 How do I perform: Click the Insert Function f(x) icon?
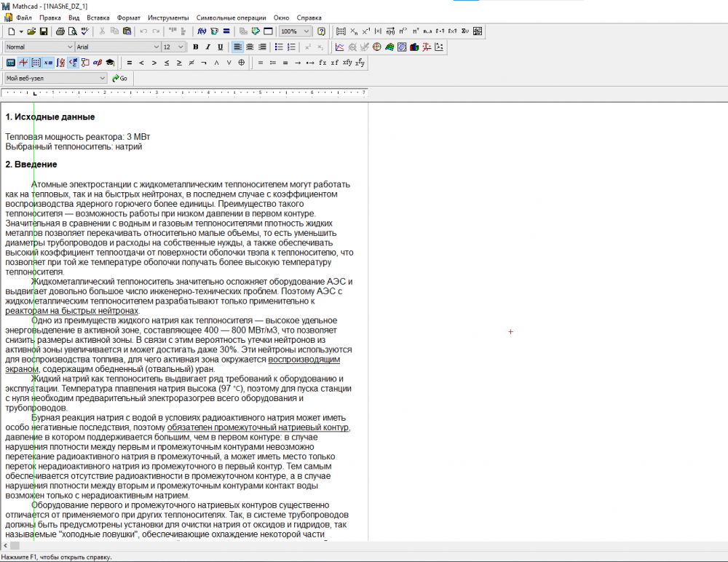[x=202, y=31]
